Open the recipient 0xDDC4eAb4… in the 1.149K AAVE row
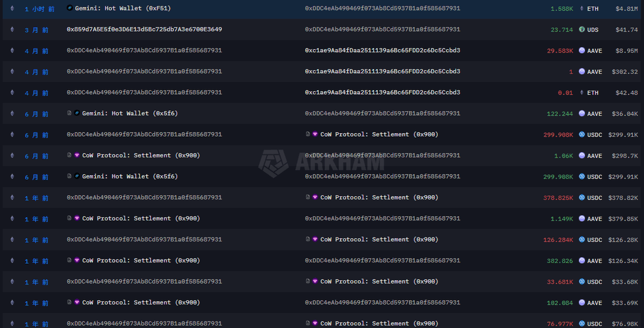This screenshot has width=644, height=328. point(383,219)
